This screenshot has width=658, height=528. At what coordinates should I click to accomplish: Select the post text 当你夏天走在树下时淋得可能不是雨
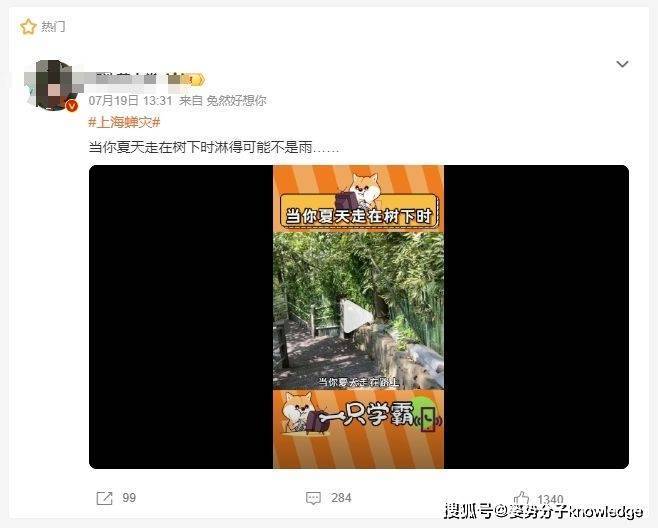pyautogui.click(x=201, y=147)
